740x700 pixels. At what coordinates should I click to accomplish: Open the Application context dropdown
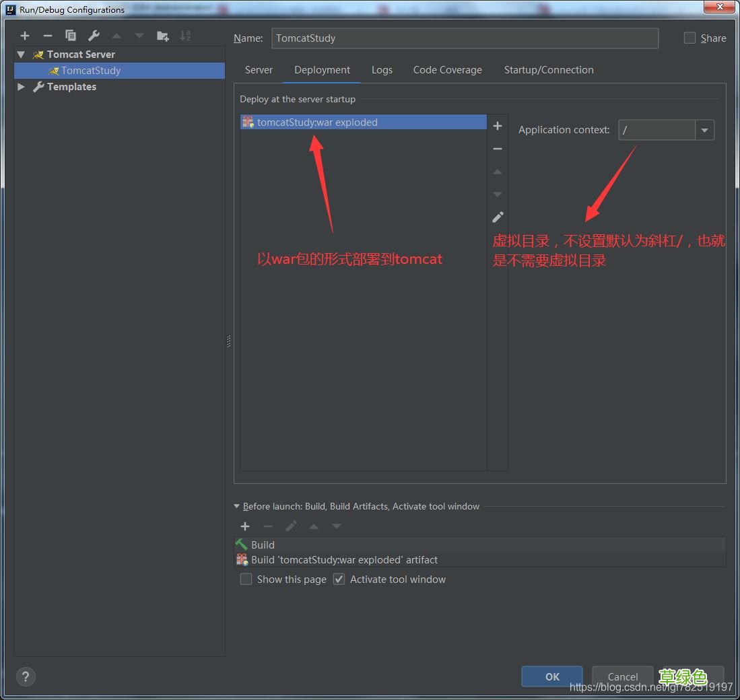(x=704, y=130)
